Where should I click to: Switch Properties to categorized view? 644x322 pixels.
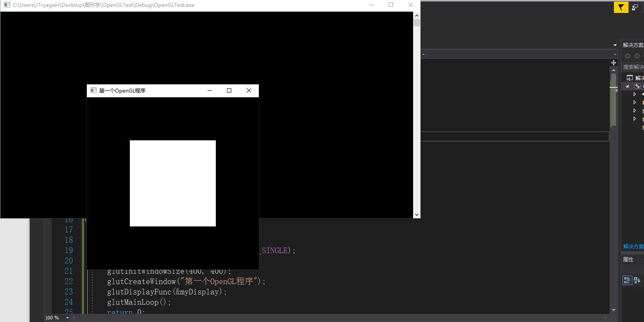click(627, 280)
